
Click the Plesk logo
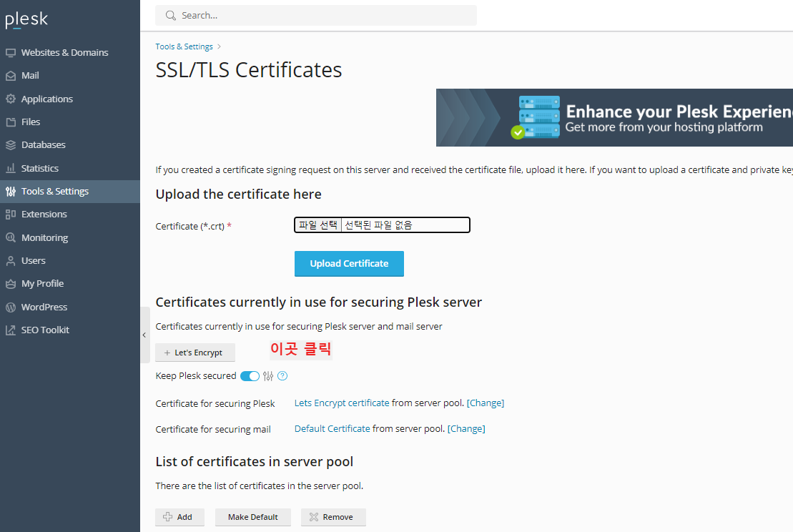coord(26,19)
